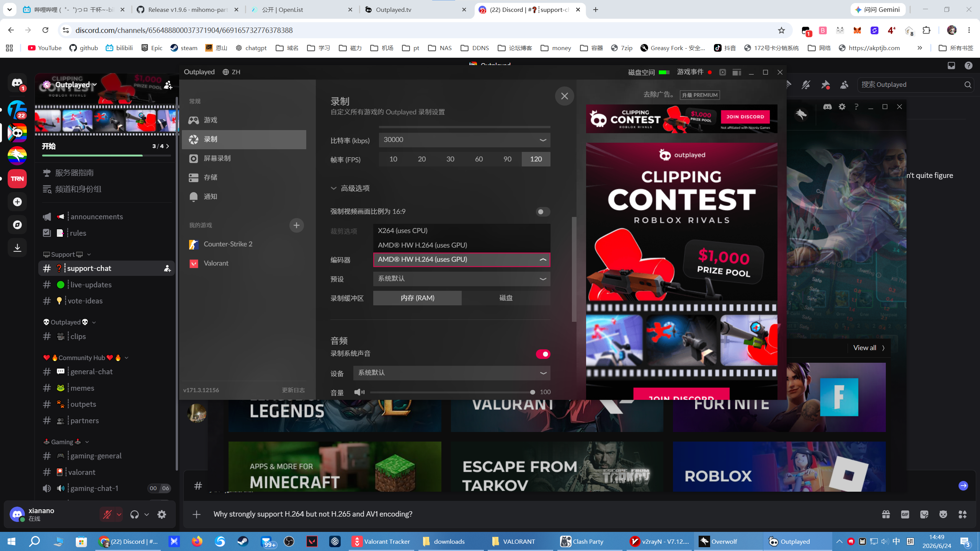Switch to the Outplayed.tv browser tab
The height and width of the screenshot is (551, 980).
pos(416,10)
